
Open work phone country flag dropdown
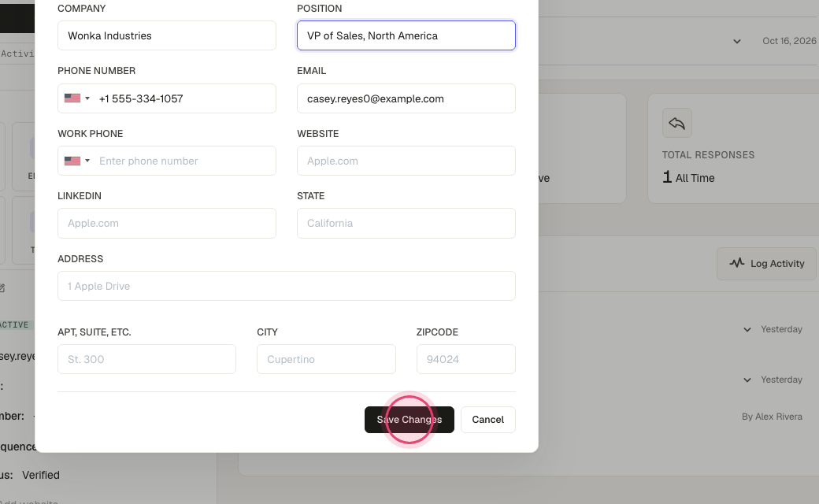(x=77, y=161)
